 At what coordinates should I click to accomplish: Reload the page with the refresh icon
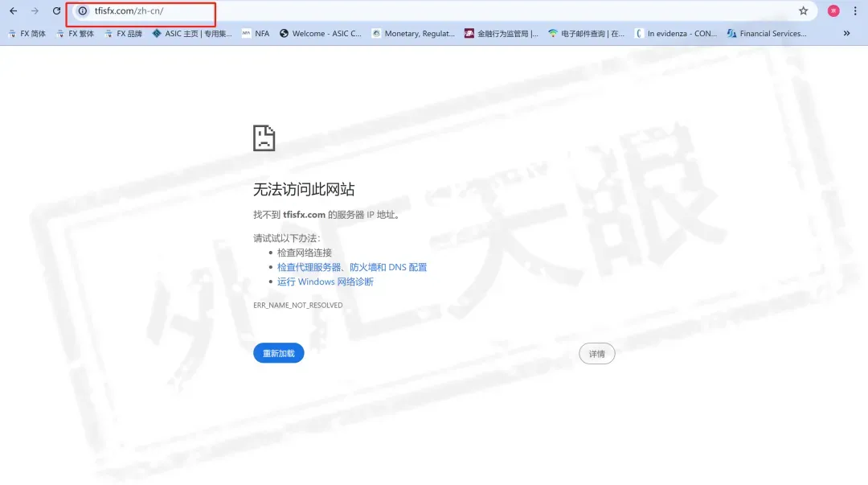56,10
